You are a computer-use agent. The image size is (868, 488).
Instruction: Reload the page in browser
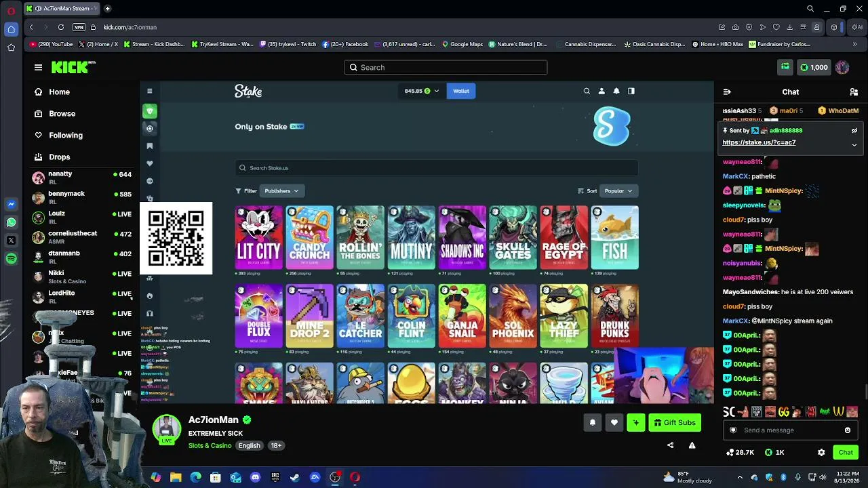(x=61, y=27)
